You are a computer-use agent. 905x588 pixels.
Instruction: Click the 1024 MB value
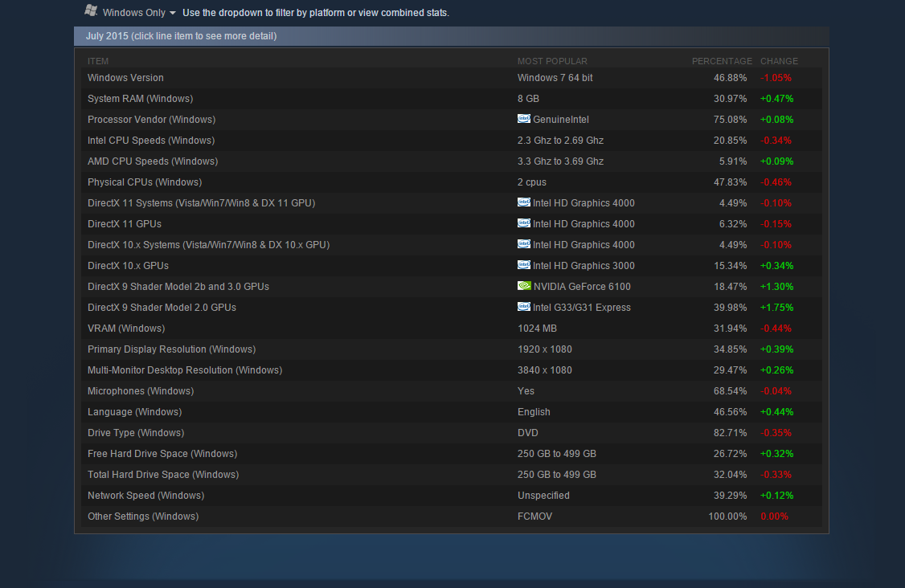click(537, 329)
